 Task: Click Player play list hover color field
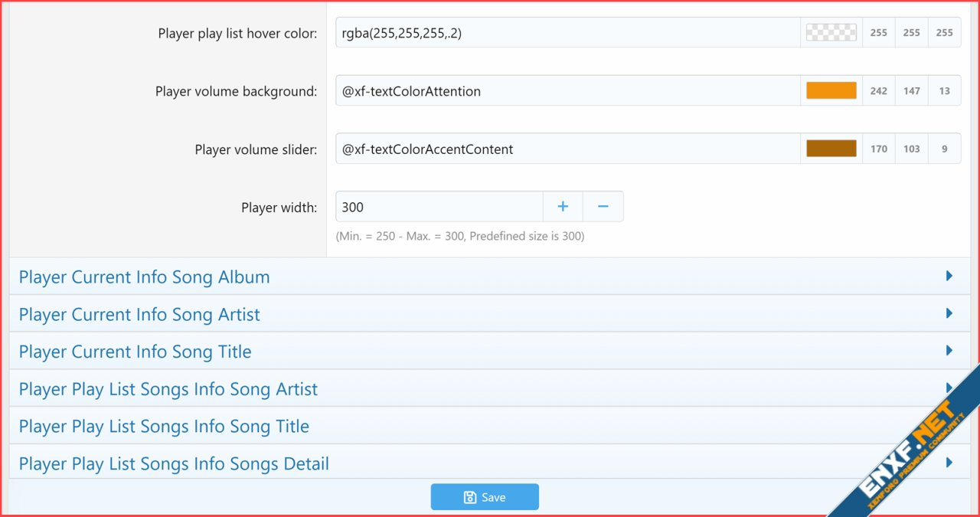[x=568, y=33]
